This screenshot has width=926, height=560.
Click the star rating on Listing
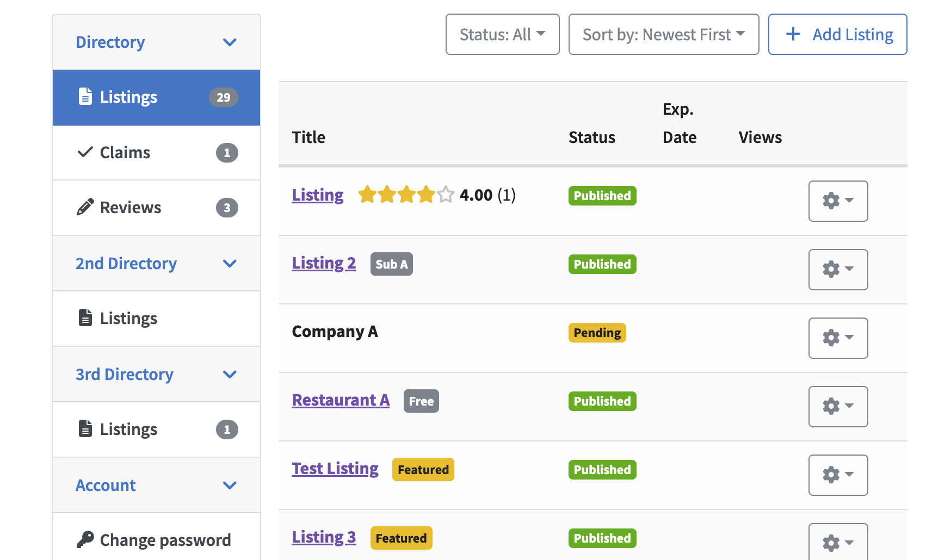(x=406, y=195)
